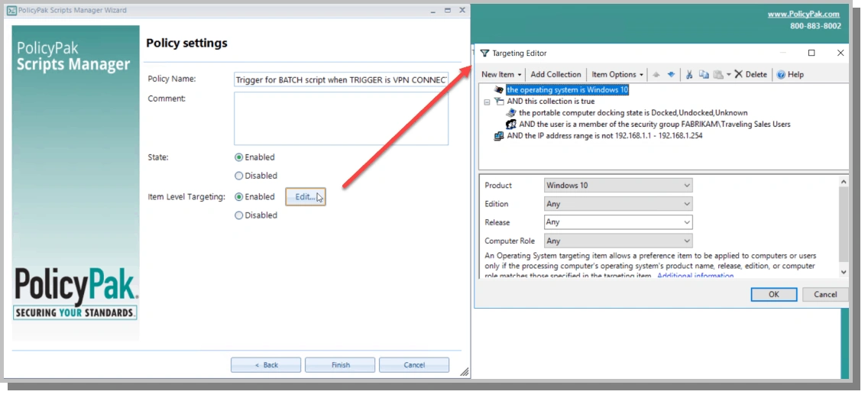Set Item Level Targeting to Enabled
868x398 pixels.
click(254, 196)
